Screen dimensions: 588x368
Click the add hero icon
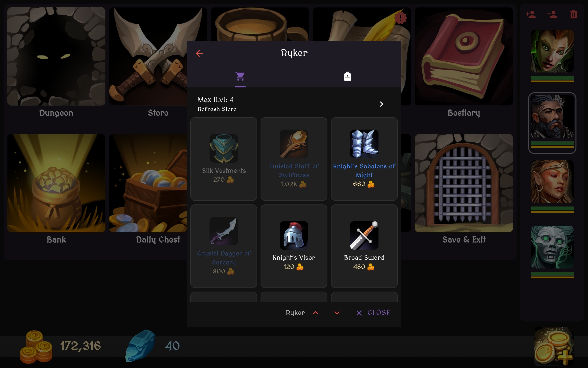pos(531,14)
